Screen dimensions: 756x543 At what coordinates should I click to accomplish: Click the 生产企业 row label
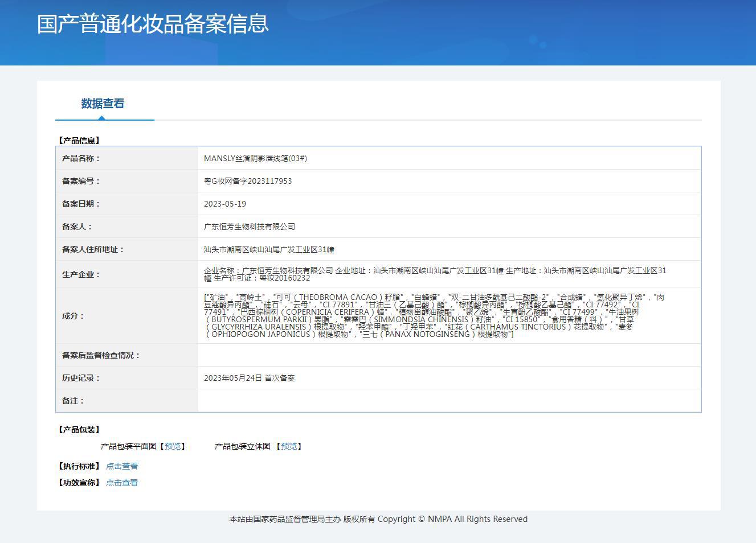(x=81, y=274)
